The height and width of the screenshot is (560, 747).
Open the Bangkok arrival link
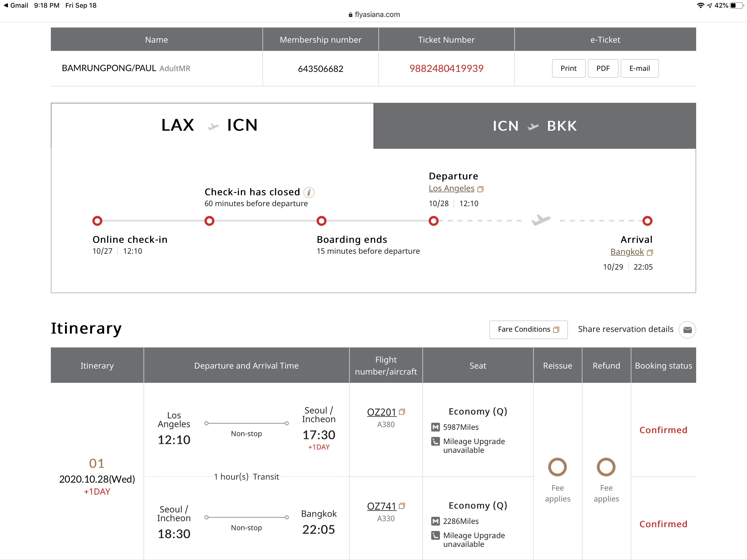pyautogui.click(x=627, y=252)
